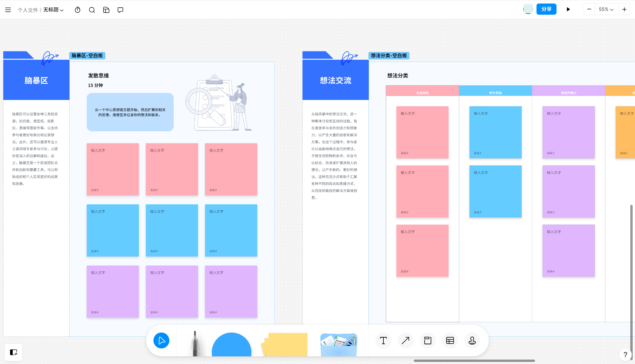635x364 pixels.
Task: Select the cursor pointer tool
Action: [x=161, y=340]
